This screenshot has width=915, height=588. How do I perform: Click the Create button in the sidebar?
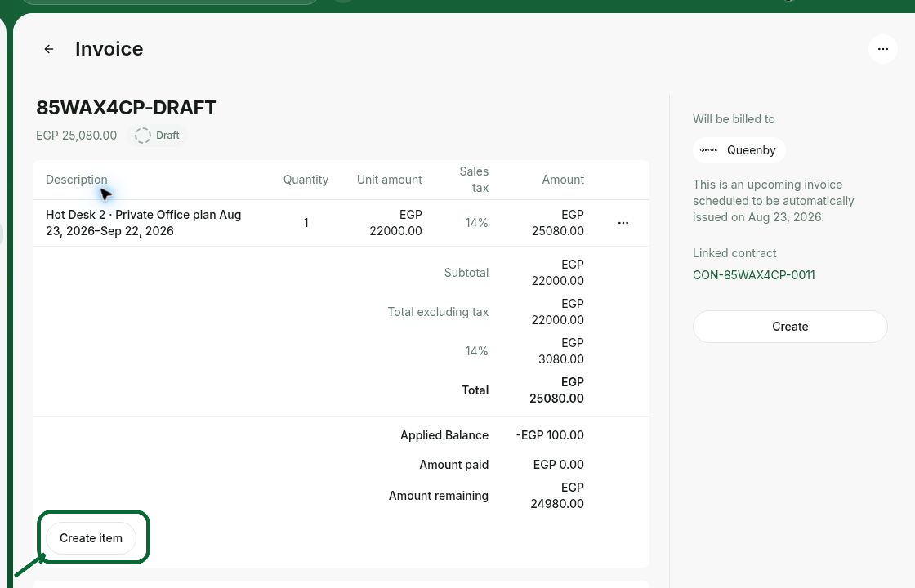pyautogui.click(x=789, y=327)
